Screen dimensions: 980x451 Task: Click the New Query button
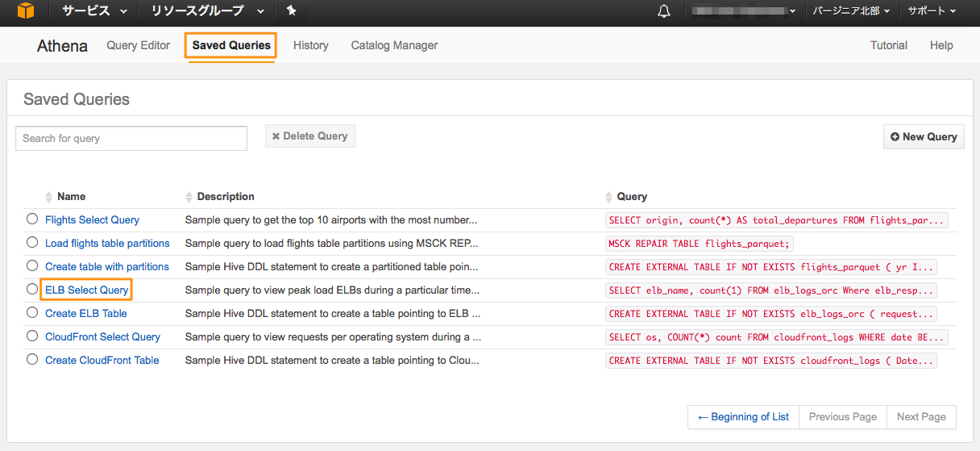point(924,137)
